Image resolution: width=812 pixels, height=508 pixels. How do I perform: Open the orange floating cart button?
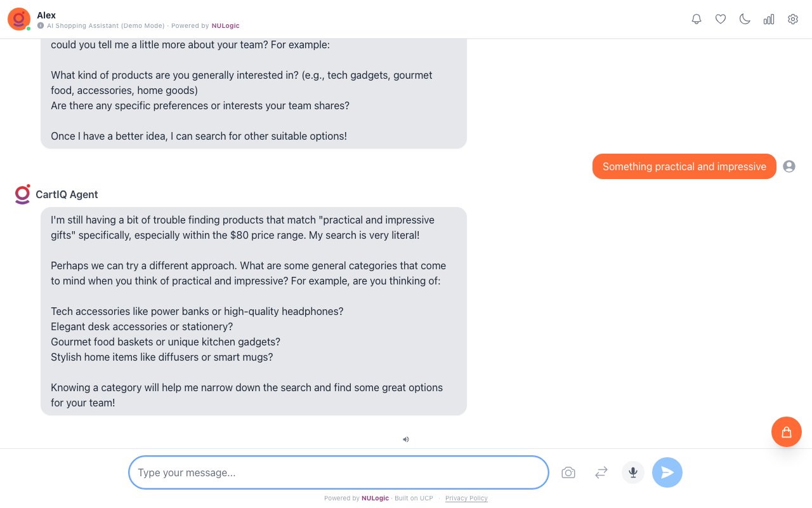(x=787, y=432)
